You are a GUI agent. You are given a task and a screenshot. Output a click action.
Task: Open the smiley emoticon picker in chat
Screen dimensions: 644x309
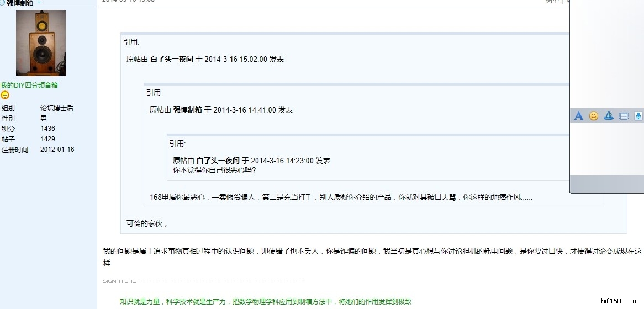click(594, 116)
